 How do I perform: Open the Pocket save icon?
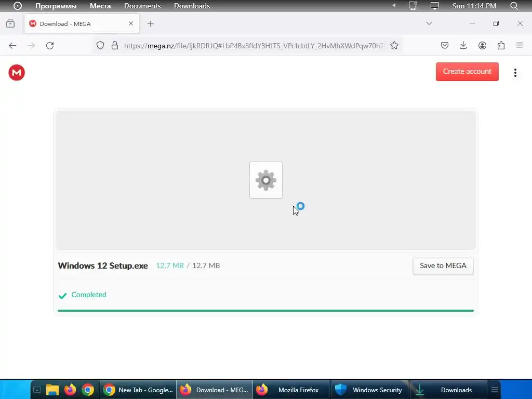[x=445, y=46]
